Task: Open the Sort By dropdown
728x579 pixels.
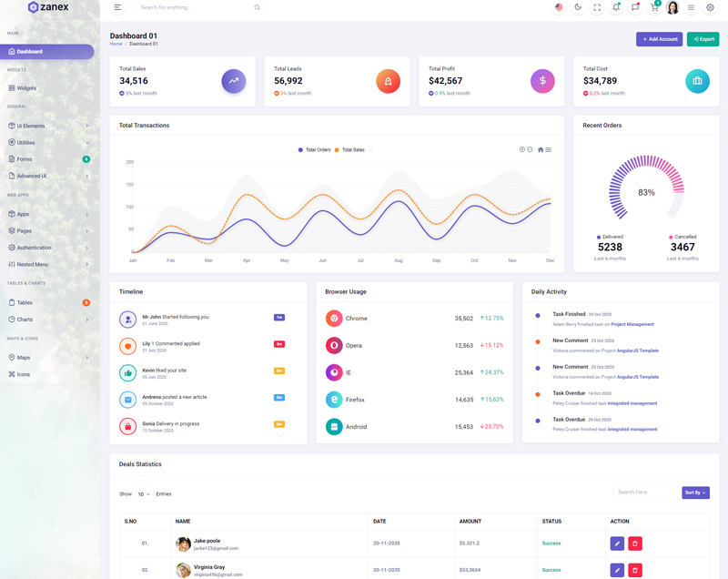Action: (x=695, y=493)
